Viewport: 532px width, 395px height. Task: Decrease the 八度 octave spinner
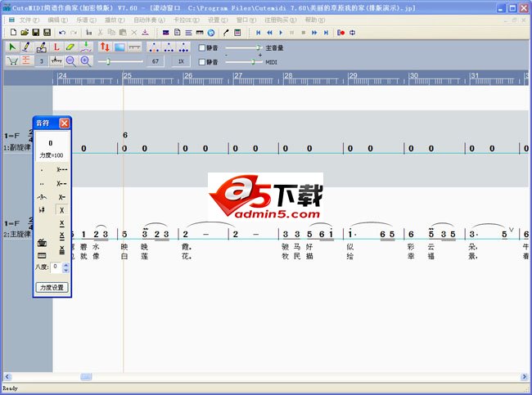pos(65,270)
